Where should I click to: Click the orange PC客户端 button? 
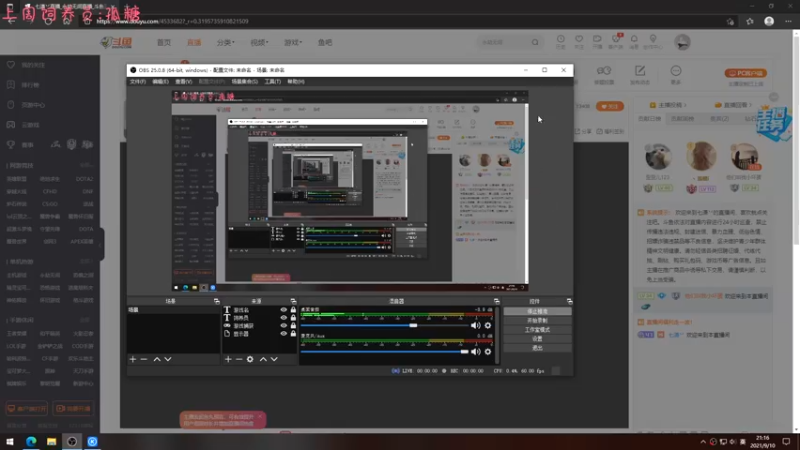tap(745, 73)
